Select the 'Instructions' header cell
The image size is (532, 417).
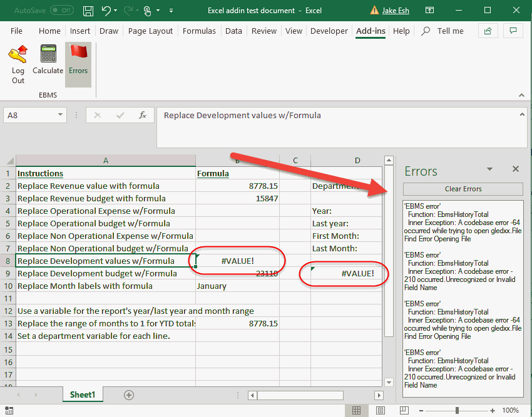coord(106,173)
